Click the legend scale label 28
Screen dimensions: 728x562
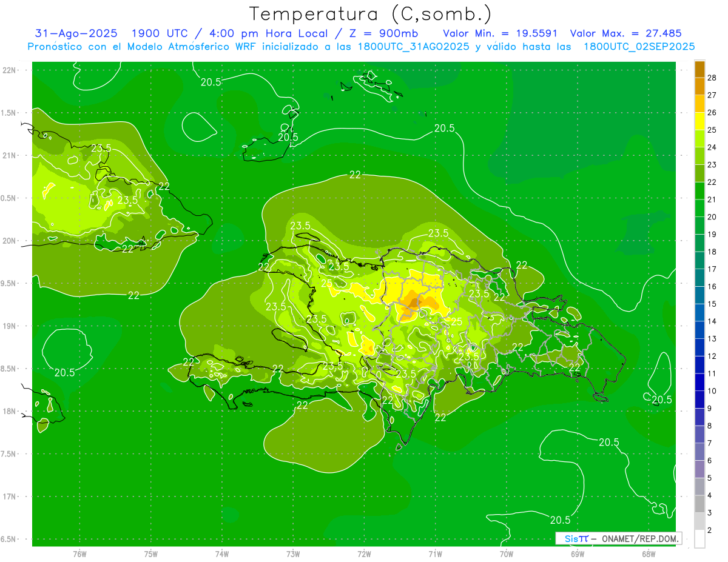(x=712, y=78)
